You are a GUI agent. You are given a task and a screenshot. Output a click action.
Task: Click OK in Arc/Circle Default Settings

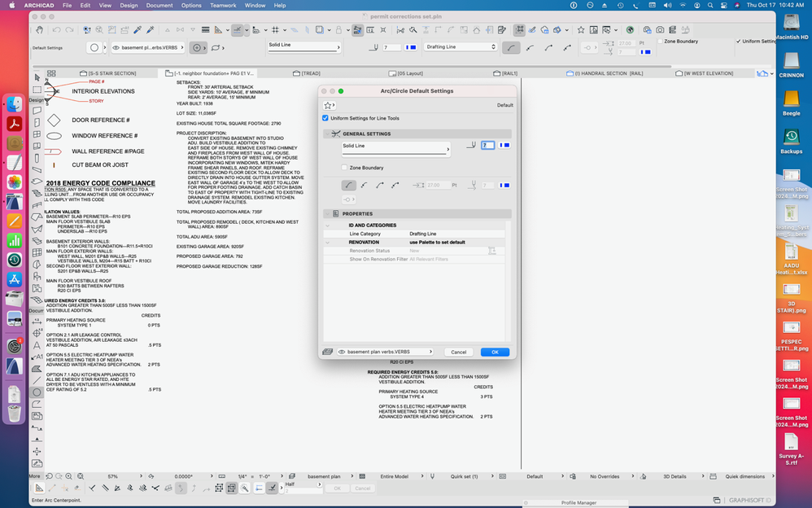pyautogui.click(x=495, y=352)
